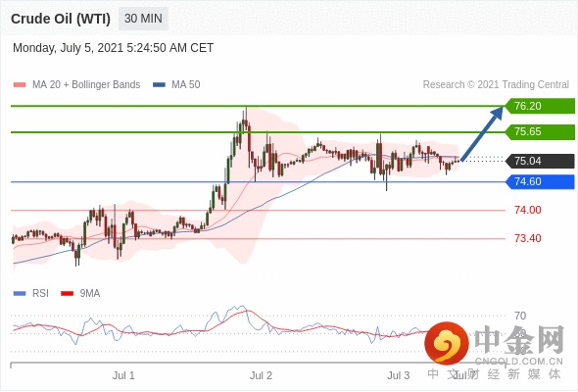This screenshot has height=392, width=578.
Task: Click the MA 20 + Bollinger Bands legend label
Action: 86,85
